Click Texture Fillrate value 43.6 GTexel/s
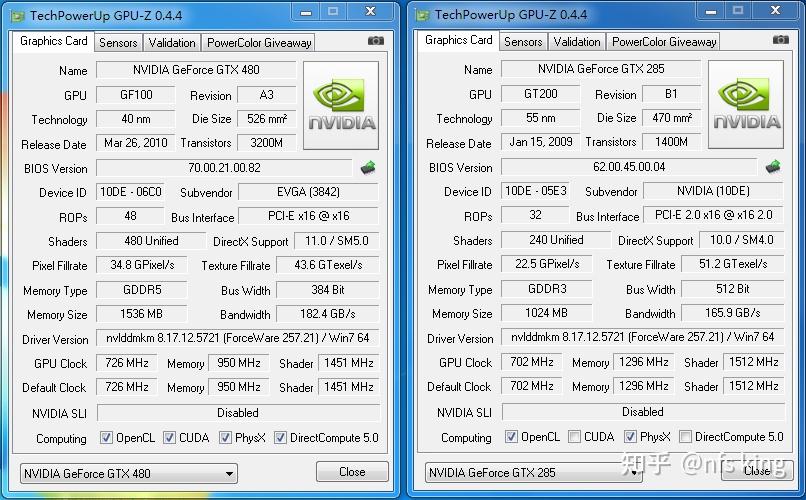This screenshot has width=806, height=500. pos(328,265)
